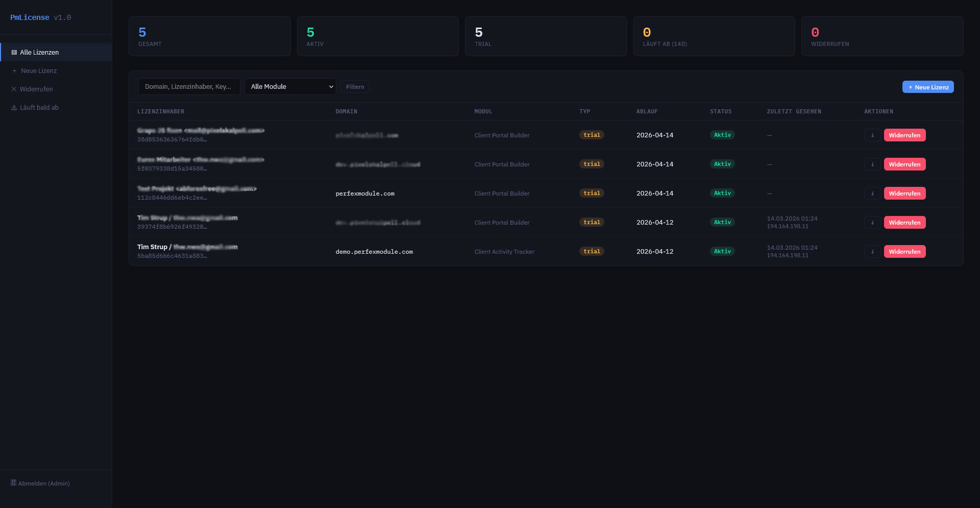Click the blue Neue Lizenz button

tap(927, 87)
